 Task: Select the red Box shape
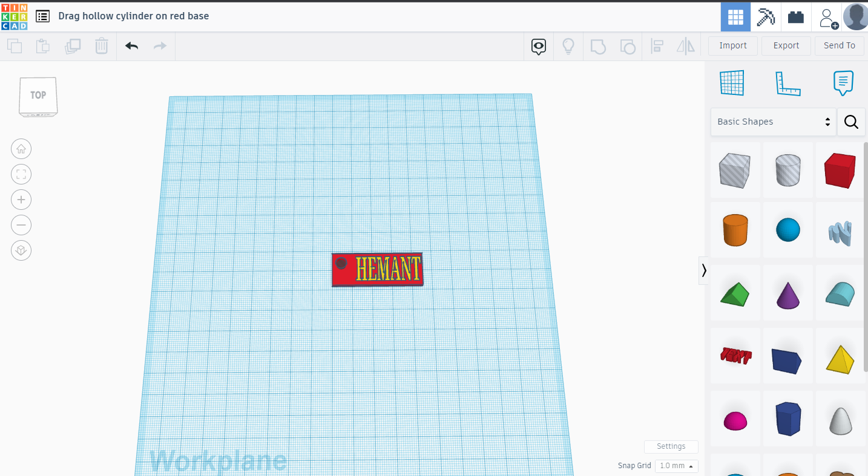point(840,170)
